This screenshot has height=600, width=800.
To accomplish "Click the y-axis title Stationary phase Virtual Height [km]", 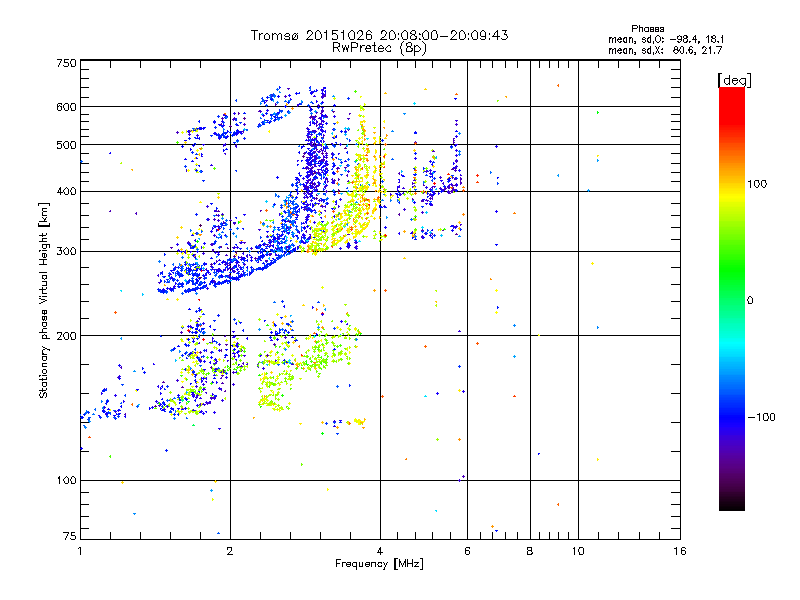I will coord(43,301).
